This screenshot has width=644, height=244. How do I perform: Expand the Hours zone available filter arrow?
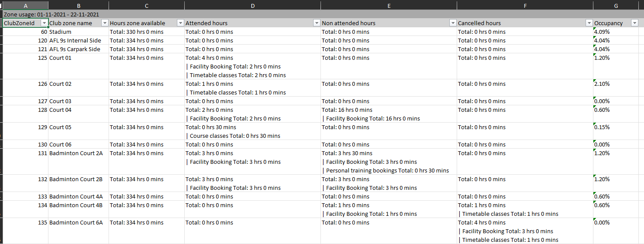(180, 23)
